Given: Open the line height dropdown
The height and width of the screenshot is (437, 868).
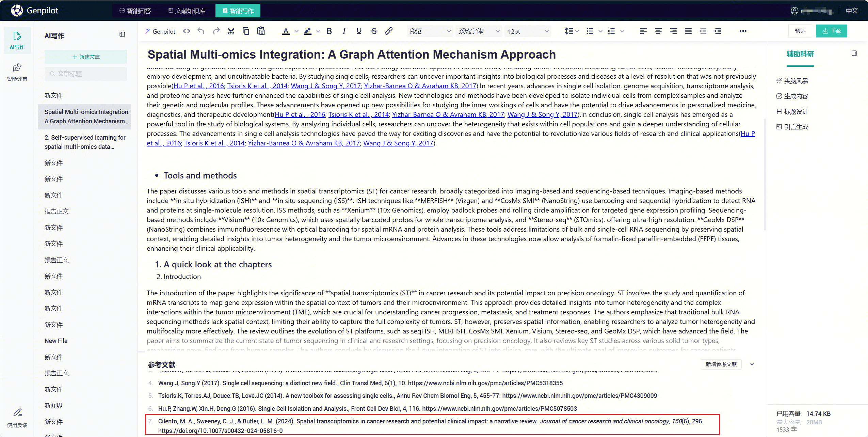Looking at the screenshot, I should (x=572, y=31).
